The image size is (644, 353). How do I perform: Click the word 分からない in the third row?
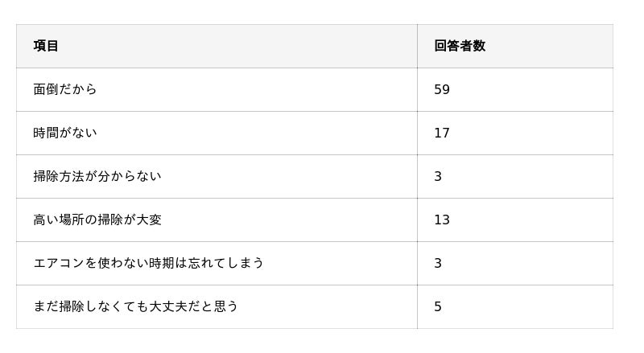click(x=130, y=177)
